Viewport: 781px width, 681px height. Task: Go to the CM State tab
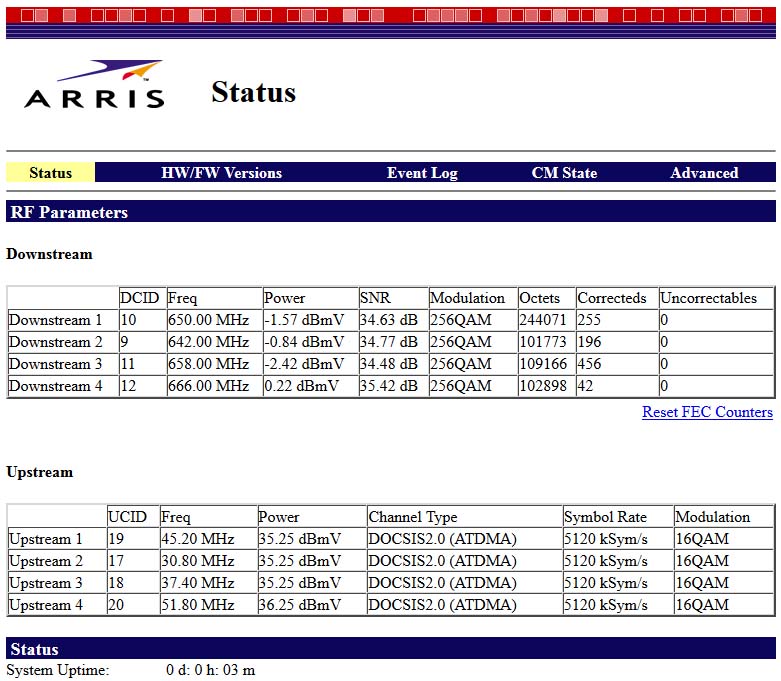tap(564, 173)
